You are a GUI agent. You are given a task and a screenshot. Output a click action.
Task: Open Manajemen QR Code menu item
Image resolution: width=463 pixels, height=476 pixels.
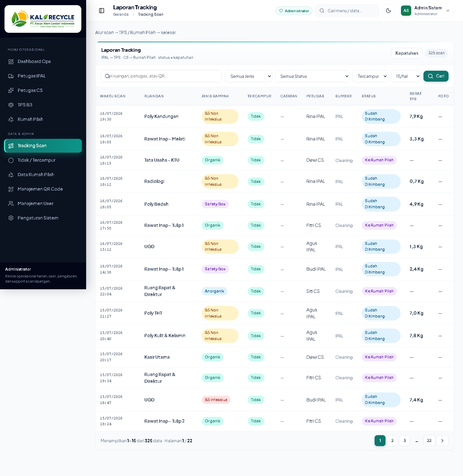(43, 189)
